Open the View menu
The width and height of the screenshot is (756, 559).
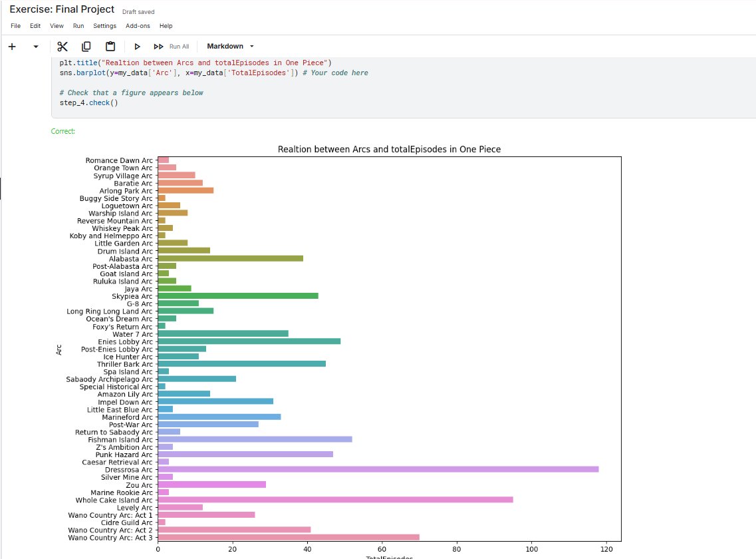(x=57, y=25)
